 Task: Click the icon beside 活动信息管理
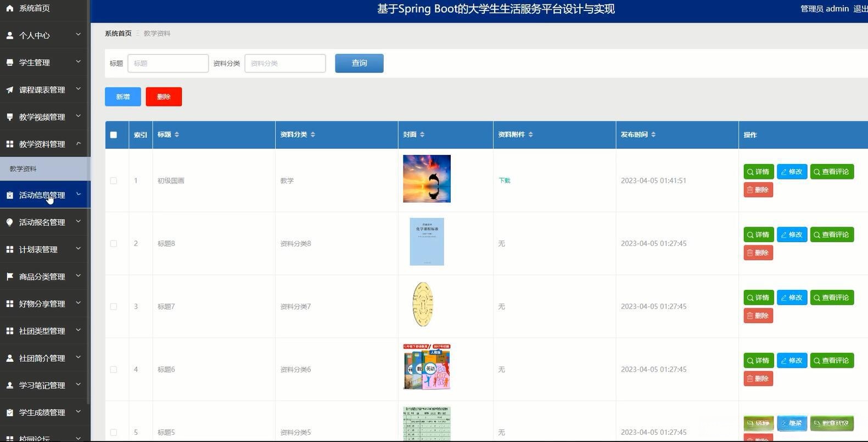point(9,195)
